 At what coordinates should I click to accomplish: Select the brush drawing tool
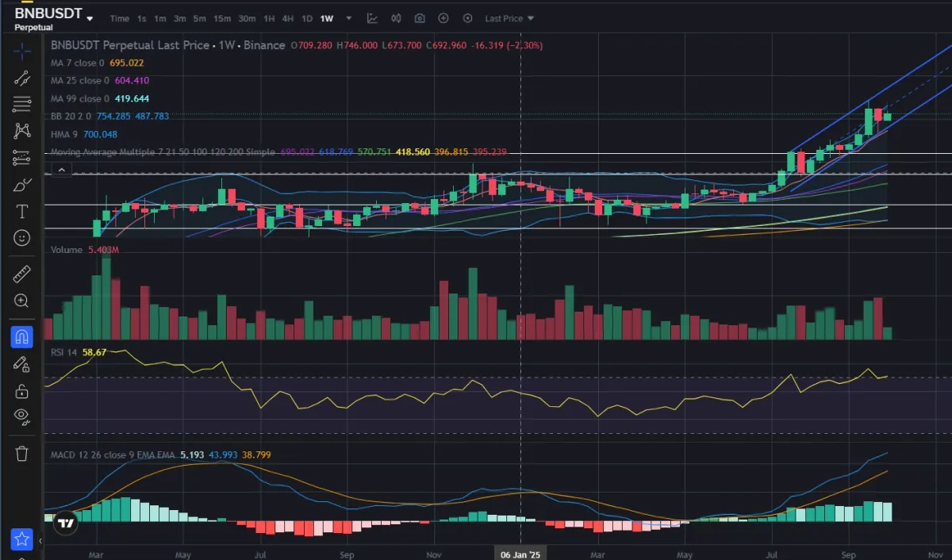(22, 185)
